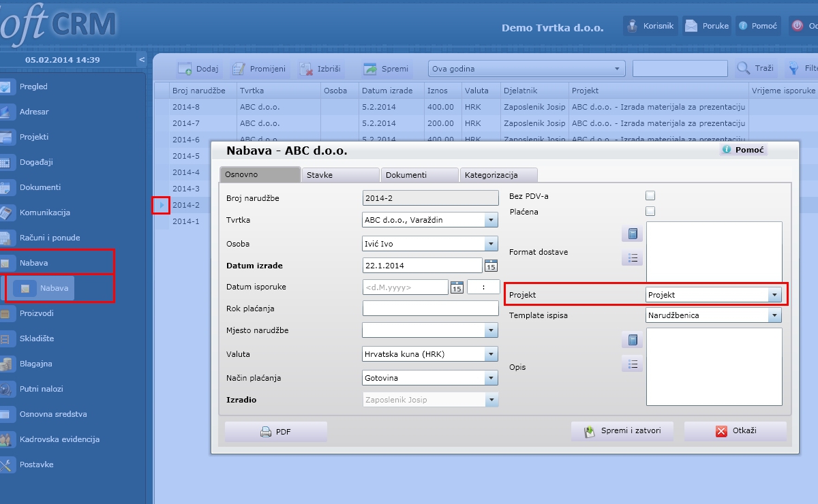Screen dimensions: 818x504
Task: Click the Format dostave list icon
Action: [x=632, y=258]
